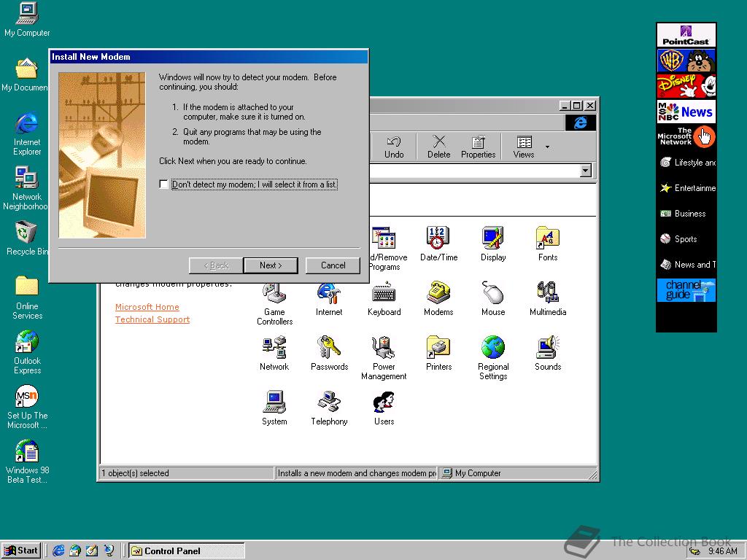
Task: Select the My Documents desktop icon
Action: coord(25,75)
